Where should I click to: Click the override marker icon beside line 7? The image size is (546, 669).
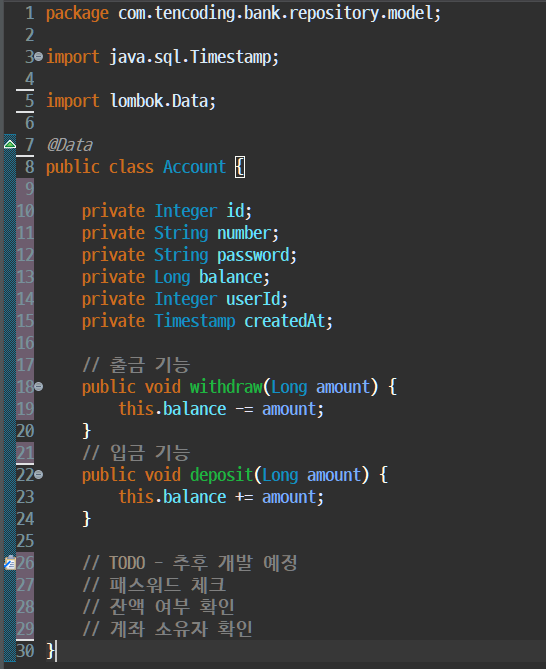(10, 145)
